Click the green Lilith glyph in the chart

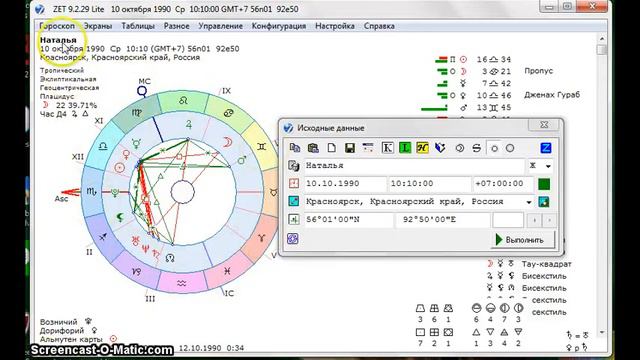120,218
